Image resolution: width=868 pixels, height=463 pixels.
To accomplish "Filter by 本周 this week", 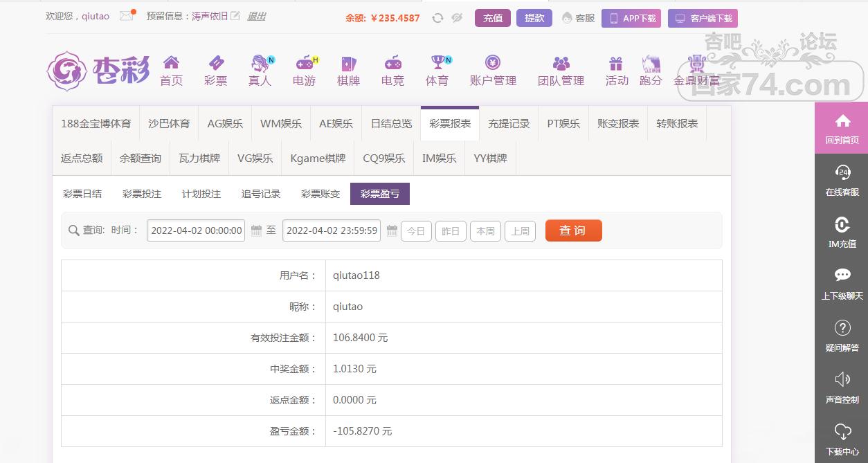I will click(x=485, y=231).
